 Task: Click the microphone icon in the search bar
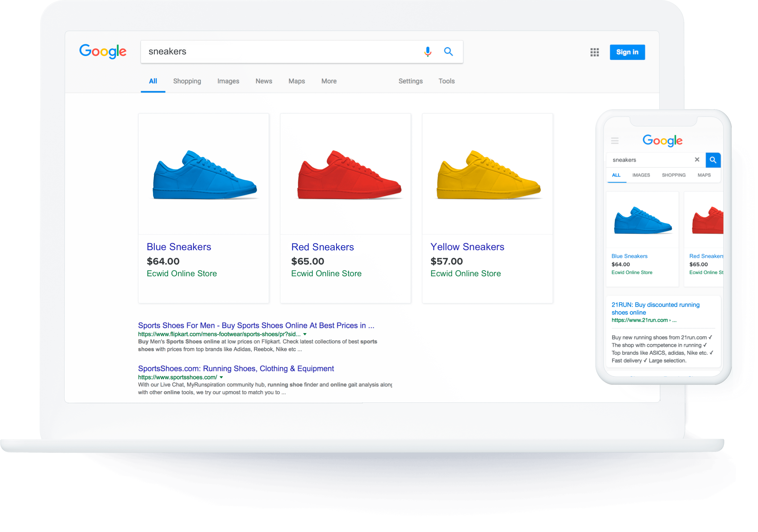click(x=428, y=52)
